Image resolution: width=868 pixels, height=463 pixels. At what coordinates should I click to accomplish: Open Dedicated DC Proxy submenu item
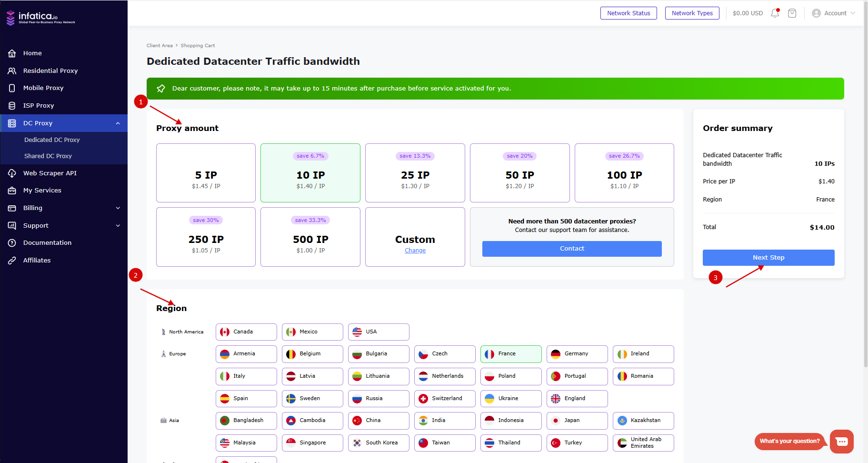click(x=52, y=140)
